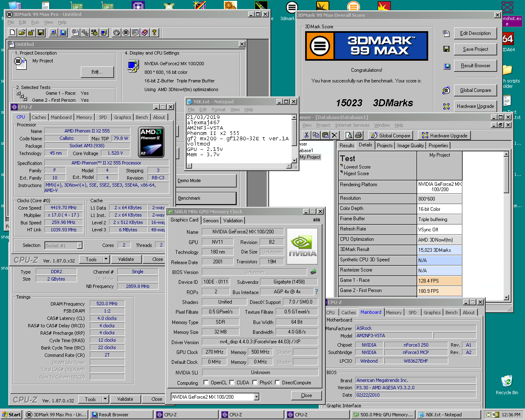Switch to the Sensors tab in GPU-Z
The height and width of the screenshot is (420, 525).
click(x=211, y=220)
